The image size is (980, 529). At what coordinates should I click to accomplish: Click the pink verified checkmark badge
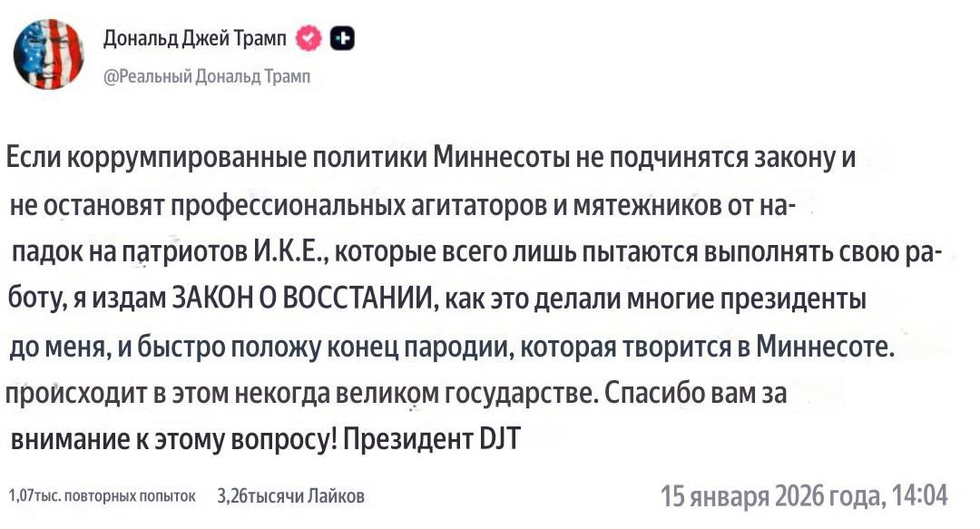309,37
